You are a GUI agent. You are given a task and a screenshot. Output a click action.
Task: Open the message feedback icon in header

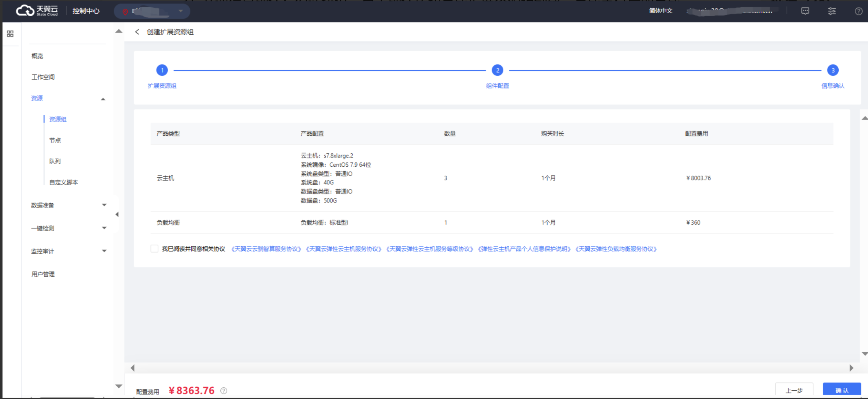point(805,11)
